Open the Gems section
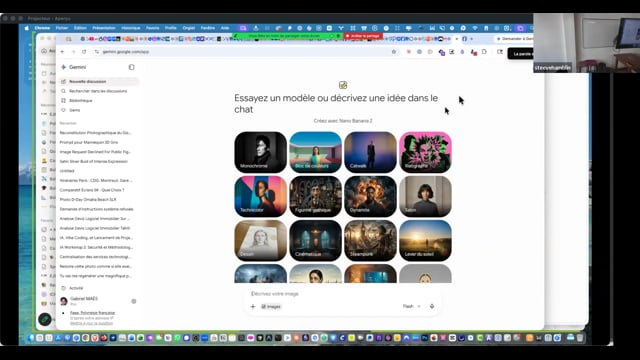This screenshot has width=640, height=360. click(74, 110)
